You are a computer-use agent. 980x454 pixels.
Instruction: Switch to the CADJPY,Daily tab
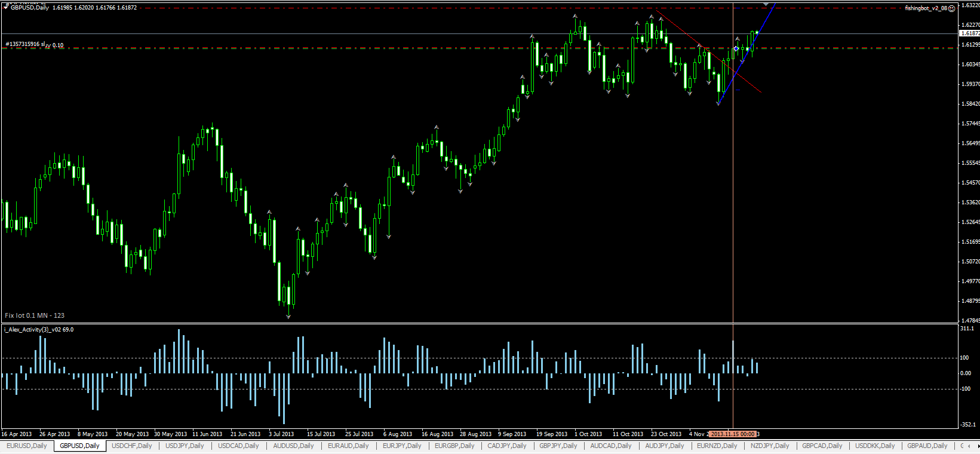[507, 446]
